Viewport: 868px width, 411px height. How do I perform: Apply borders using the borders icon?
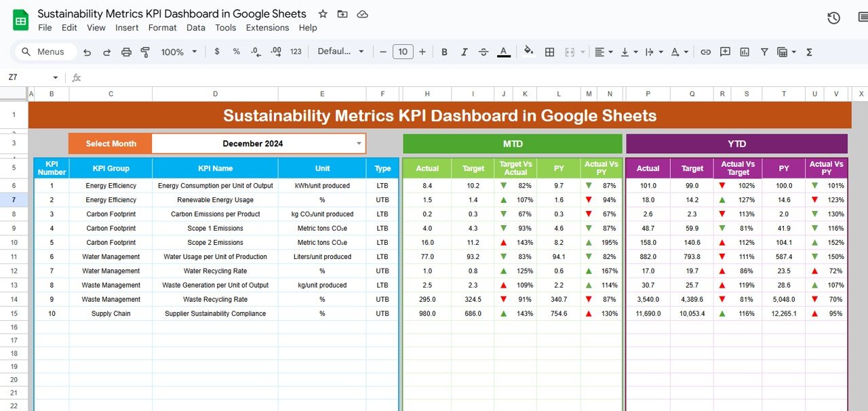coord(549,52)
